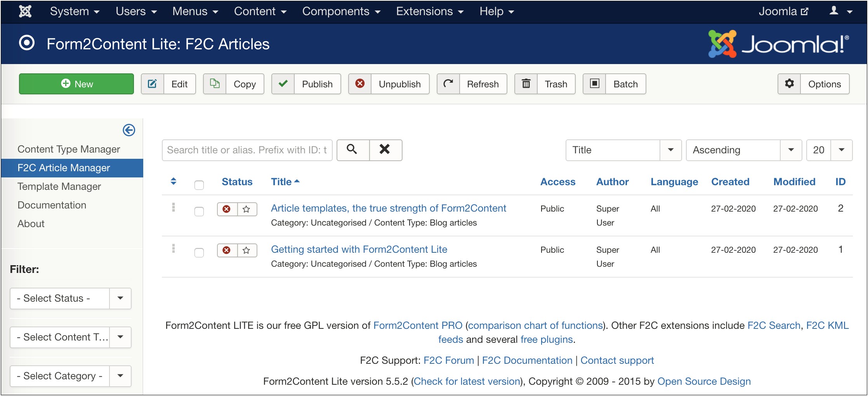Open the Open Source Design link

(704, 381)
